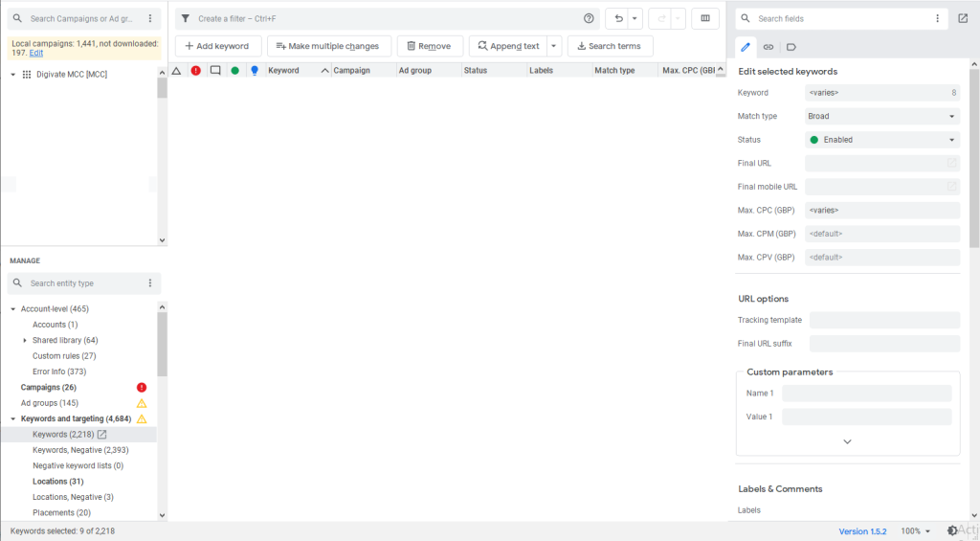Sort by comment column icon
The height and width of the screenshot is (541, 980).
(x=215, y=71)
